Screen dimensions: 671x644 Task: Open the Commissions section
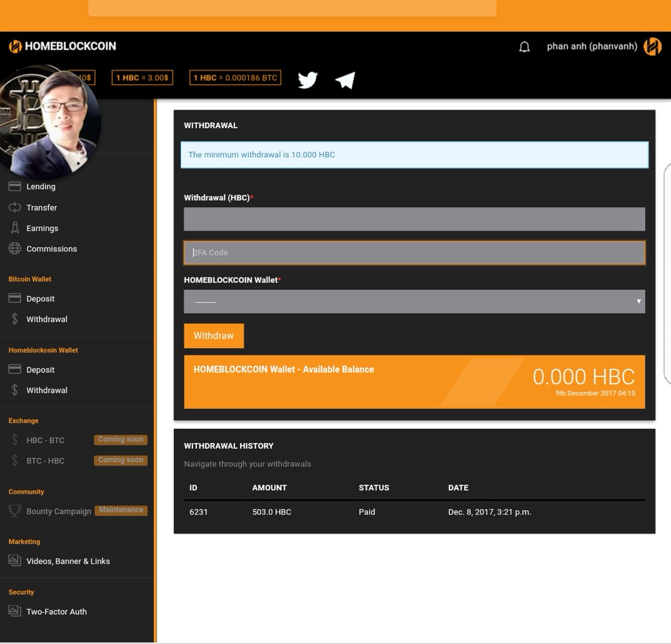tap(51, 249)
